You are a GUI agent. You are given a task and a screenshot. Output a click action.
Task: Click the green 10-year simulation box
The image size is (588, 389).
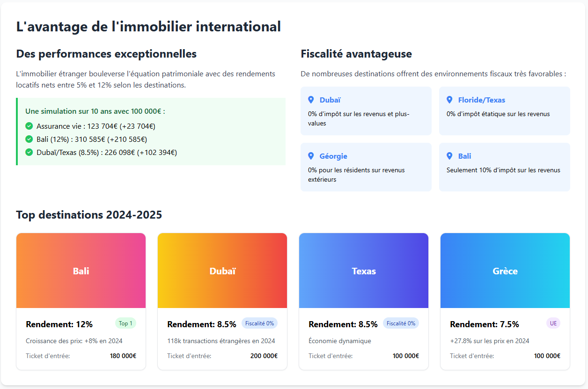[151, 132]
